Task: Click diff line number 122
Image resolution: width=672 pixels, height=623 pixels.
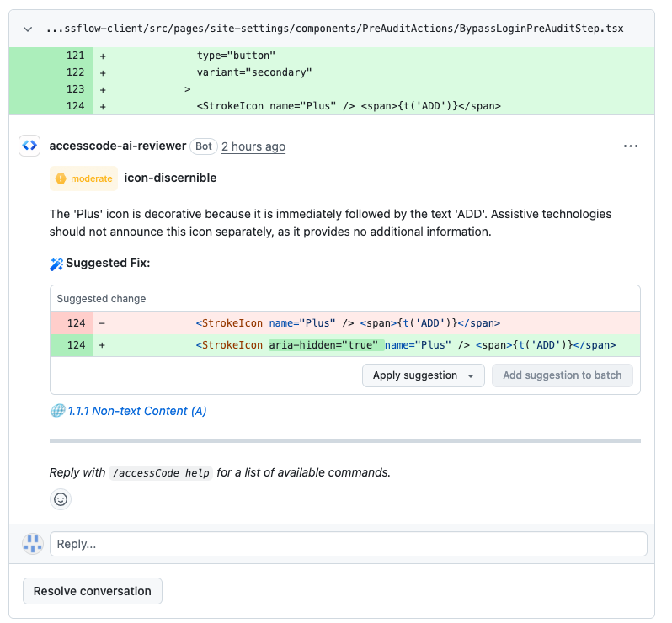Action: [76, 72]
